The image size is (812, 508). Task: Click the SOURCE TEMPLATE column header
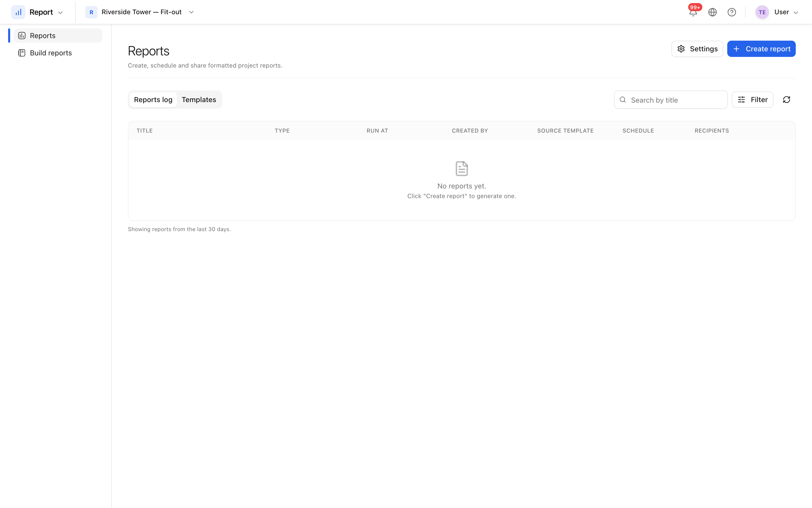pyautogui.click(x=565, y=131)
